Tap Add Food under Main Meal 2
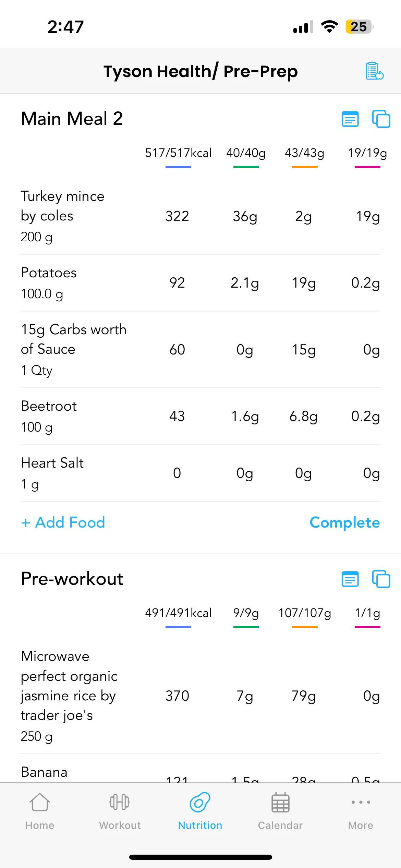401x868 pixels. (63, 522)
